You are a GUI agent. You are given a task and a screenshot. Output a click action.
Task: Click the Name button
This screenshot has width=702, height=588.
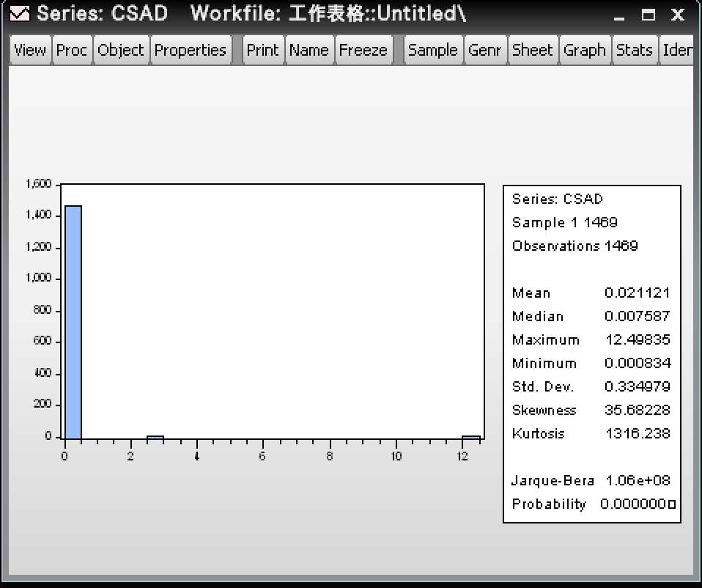coord(309,50)
